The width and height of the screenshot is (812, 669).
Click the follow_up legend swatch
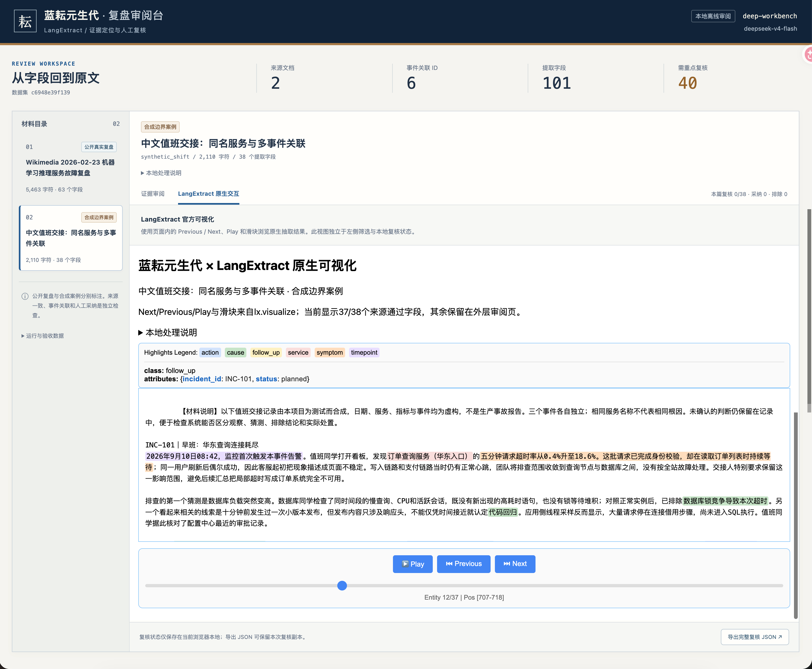pyautogui.click(x=266, y=353)
